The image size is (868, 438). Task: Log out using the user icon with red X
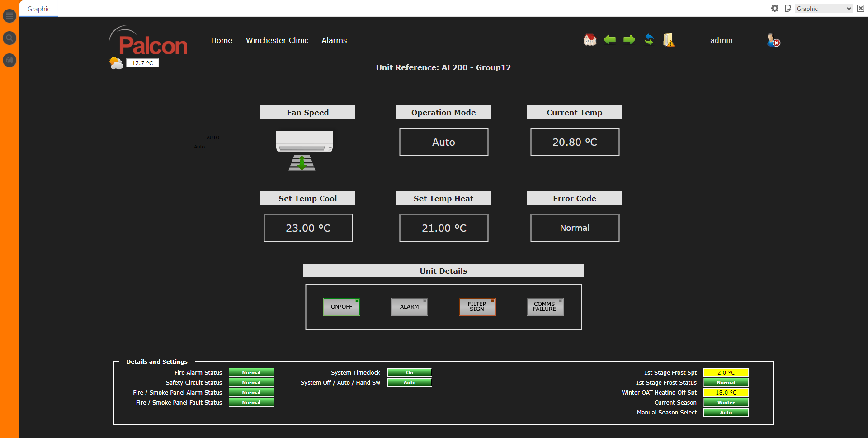tap(773, 40)
